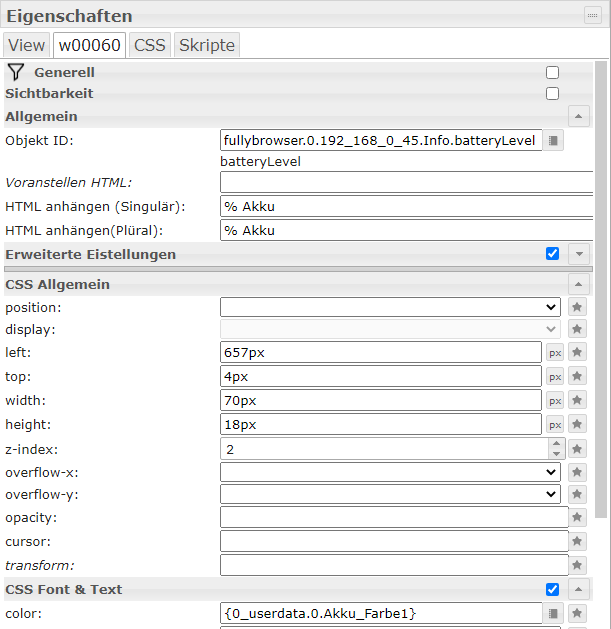Open the object picker for the color field
The image size is (611, 629).
click(x=555, y=613)
